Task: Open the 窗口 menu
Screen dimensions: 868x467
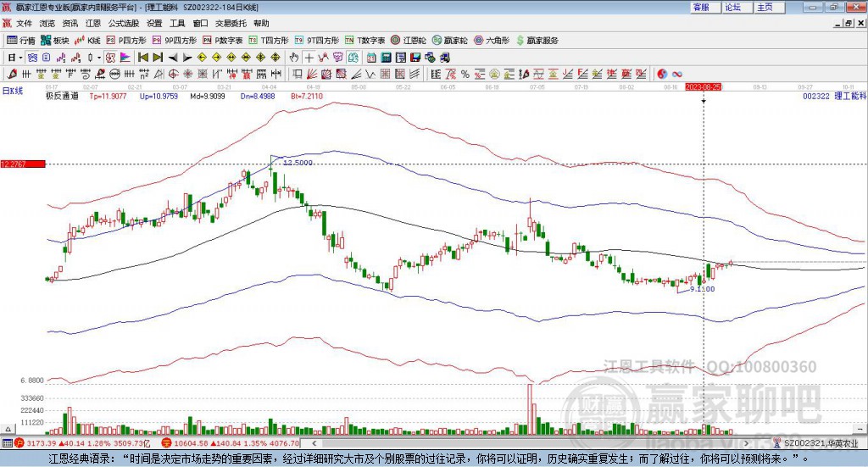Action: [x=200, y=23]
